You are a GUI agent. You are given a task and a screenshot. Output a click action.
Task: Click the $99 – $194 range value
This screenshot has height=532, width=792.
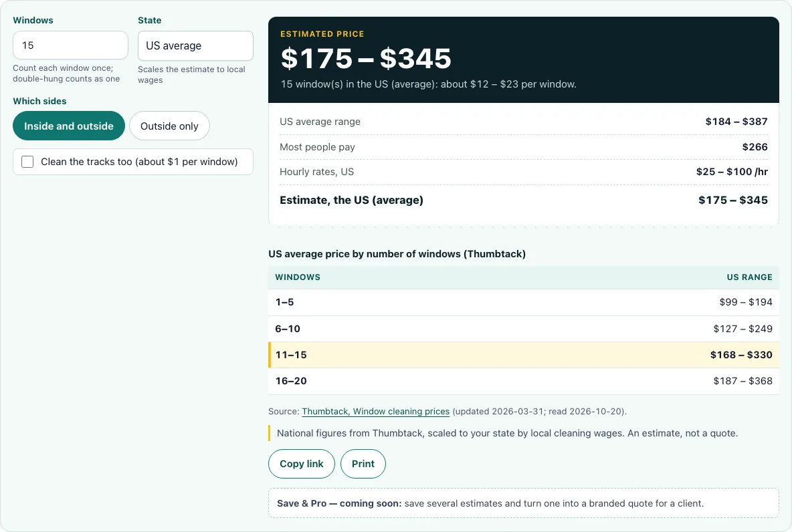746,302
